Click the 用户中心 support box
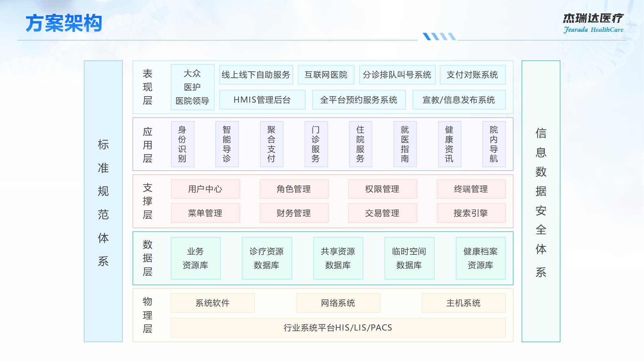 pos(205,189)
